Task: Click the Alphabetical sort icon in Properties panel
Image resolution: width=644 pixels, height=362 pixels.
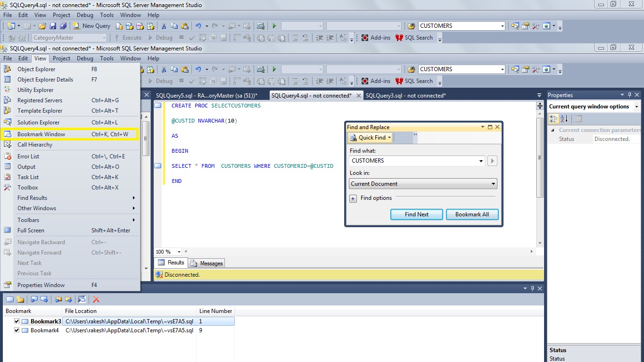Action: [565, 119]
